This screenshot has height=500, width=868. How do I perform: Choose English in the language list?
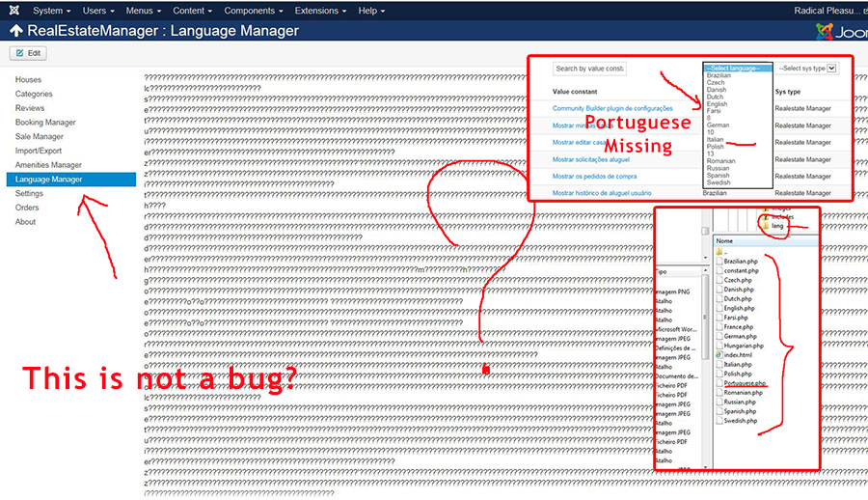(x=717, y=104)
